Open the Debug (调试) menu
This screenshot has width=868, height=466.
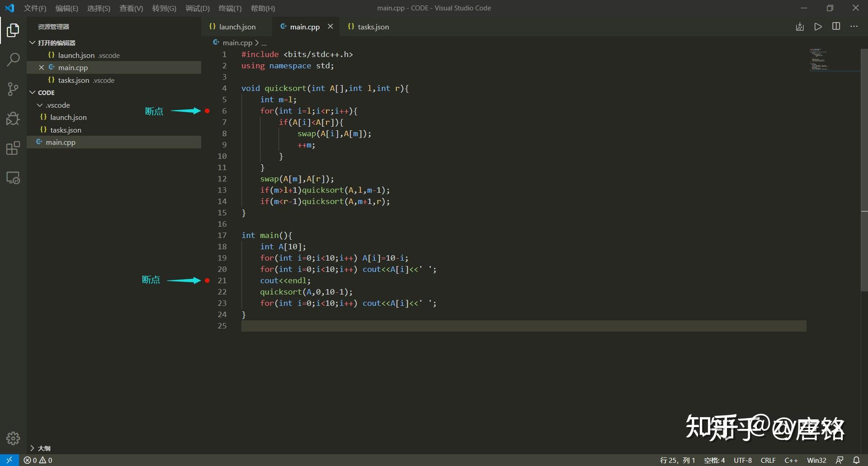click(198, 8)
